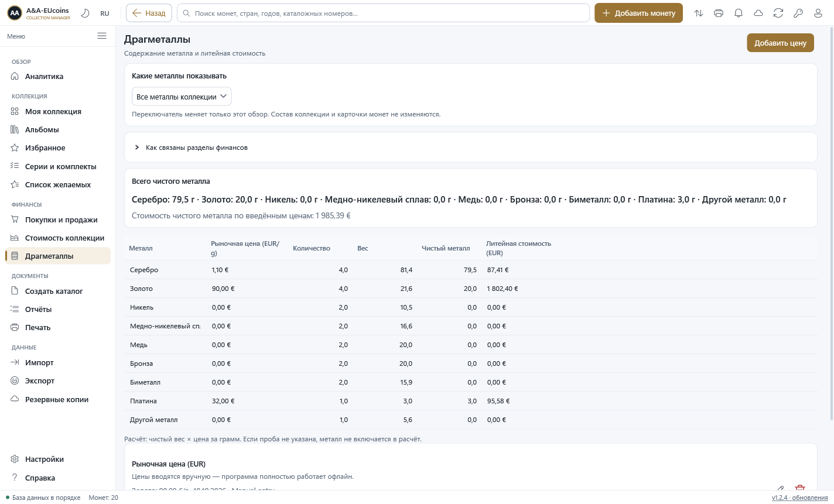Open the 'v1.2.4 · обновления' link
This screenshot has width=834, height=504.
click(x=799, y=498)
